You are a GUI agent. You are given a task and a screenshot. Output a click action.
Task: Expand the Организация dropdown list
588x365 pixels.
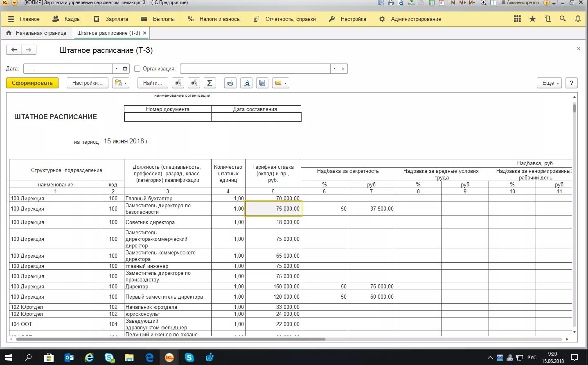point(335,68)
